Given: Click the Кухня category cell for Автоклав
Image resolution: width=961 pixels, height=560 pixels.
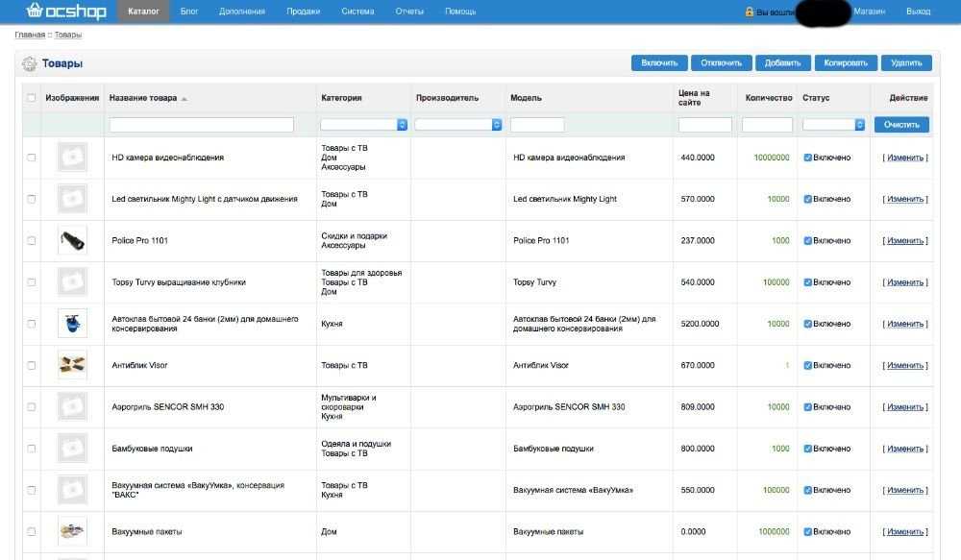Looking at the screenshot, I should tap(332, 324).
